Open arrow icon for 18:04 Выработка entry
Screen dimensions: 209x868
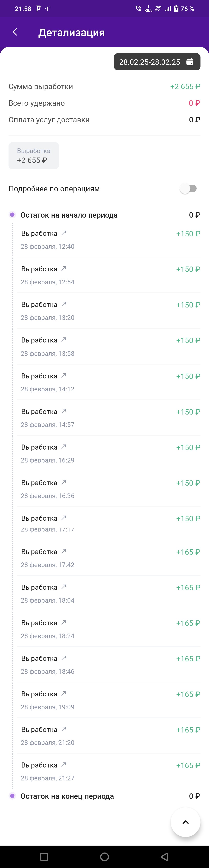(x=63, y=587)
